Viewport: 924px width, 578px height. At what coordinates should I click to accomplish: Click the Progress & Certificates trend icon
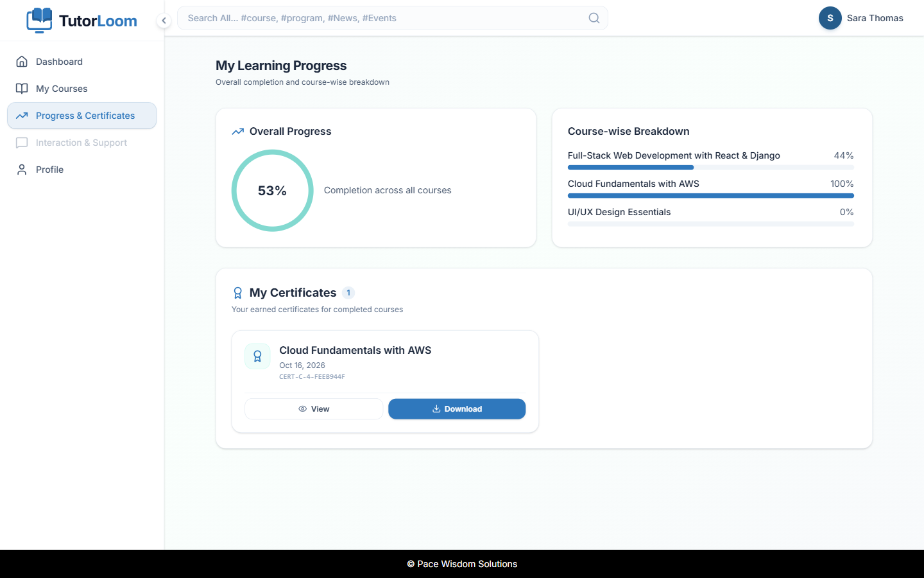pyautogui.click(x=22, y=116)
